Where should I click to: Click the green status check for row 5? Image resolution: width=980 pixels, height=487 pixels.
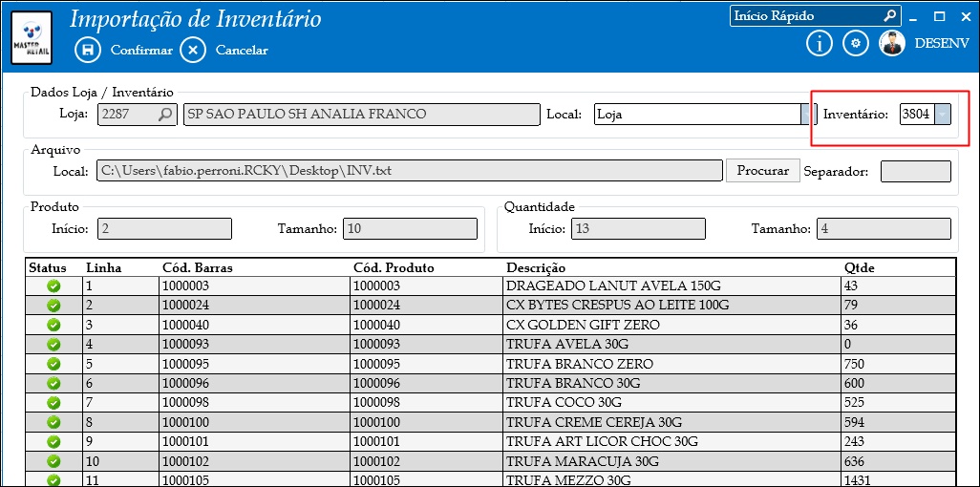point(54,364)
